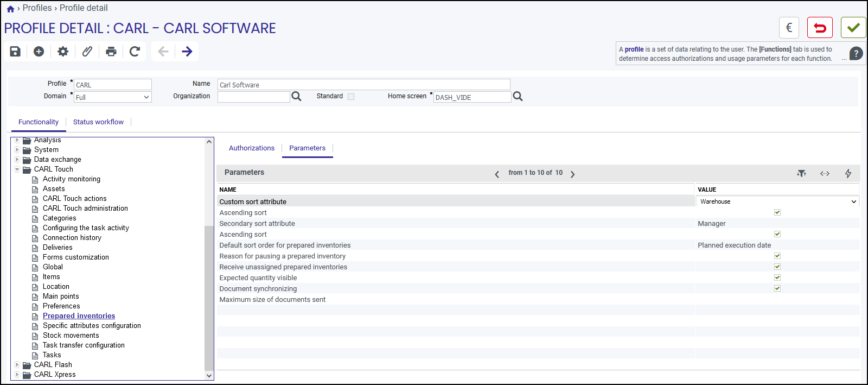Expand the help text ellipsis
Image resolution: width=868 pixels, height=385 pixels.
click(844, 59)
